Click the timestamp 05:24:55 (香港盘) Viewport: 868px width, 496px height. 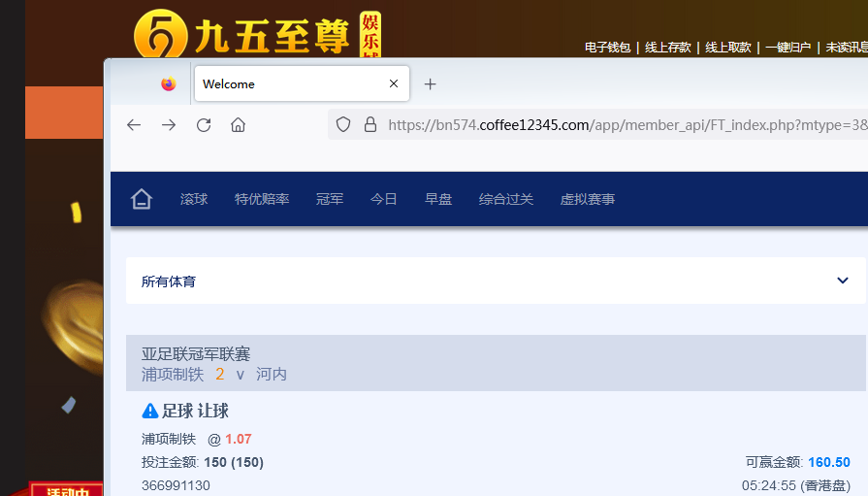coord(796,485)
